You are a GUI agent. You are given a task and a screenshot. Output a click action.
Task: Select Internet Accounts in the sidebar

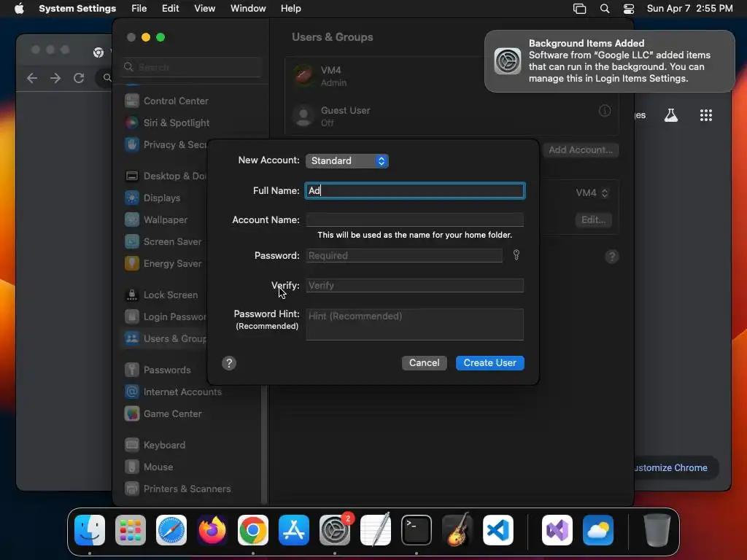pos(190,392)
